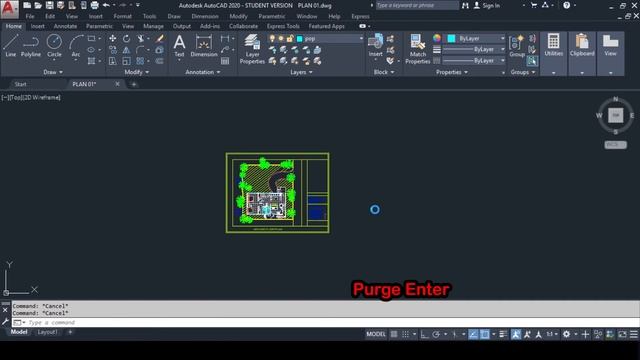Select the Rotate tool
Viewport: 640px width, 360px height.
click(127, 38)
